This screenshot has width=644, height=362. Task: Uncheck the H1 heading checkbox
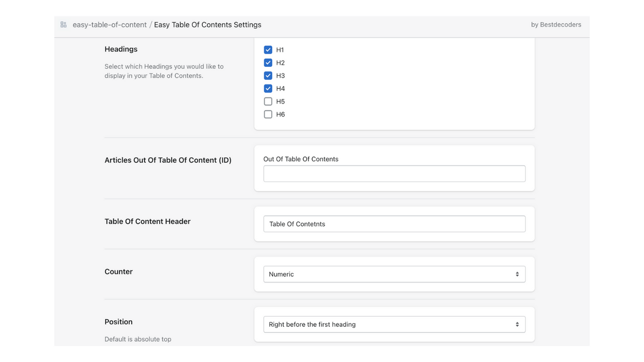tap(268, 50)
